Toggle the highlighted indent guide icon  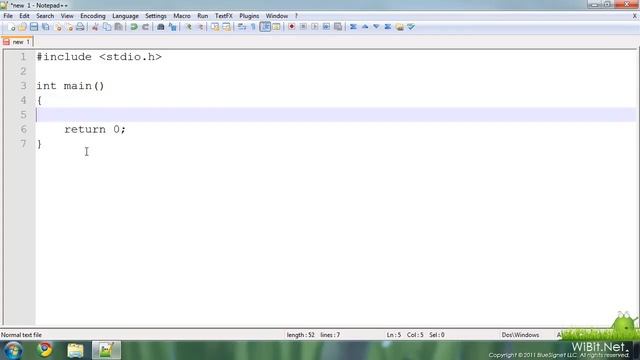click(265, 27)
